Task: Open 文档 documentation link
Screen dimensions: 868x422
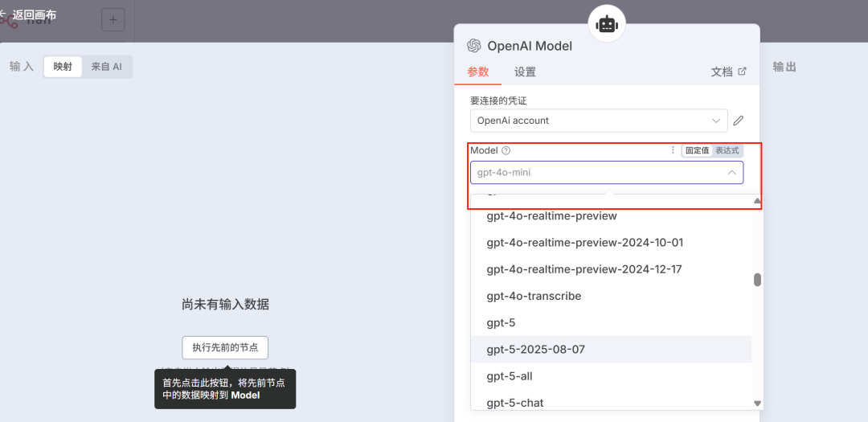Action: pyautogui.click(x=728, y=72)
